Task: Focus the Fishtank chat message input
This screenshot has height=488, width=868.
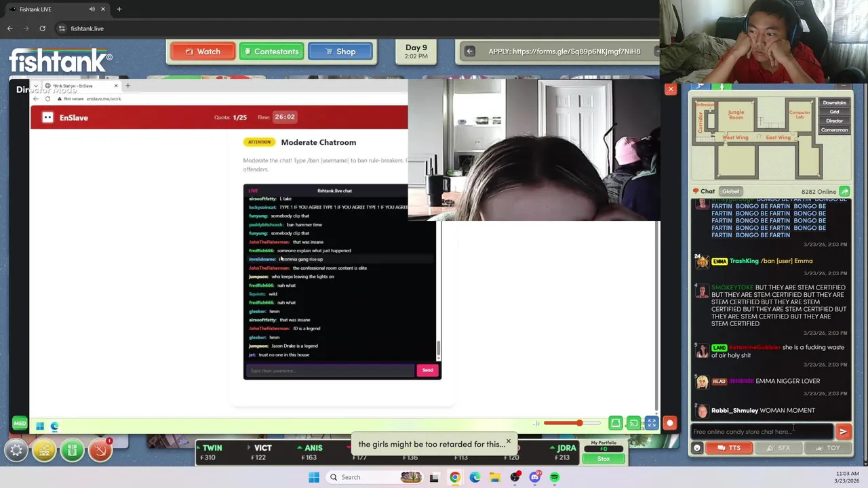Action: [x=762, y=432]
